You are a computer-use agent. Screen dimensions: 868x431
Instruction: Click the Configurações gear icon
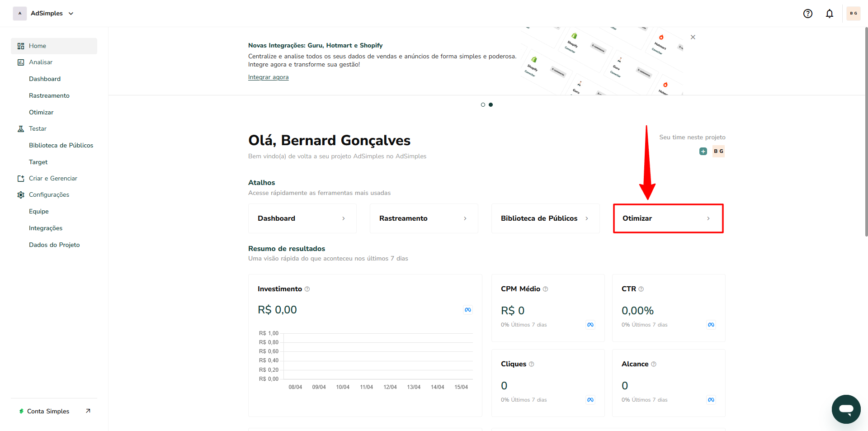pyautogui.click(x=21, y=195)
